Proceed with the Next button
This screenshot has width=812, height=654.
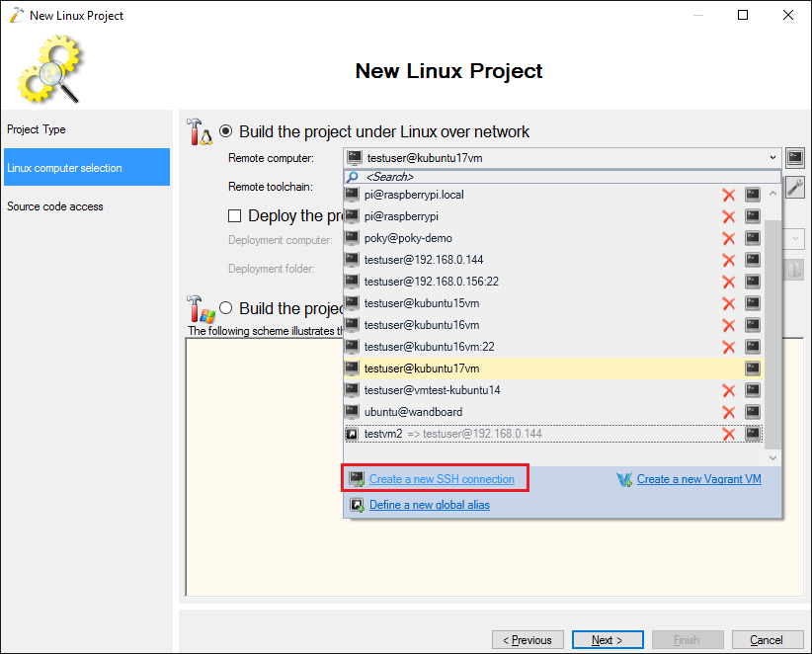608,640
